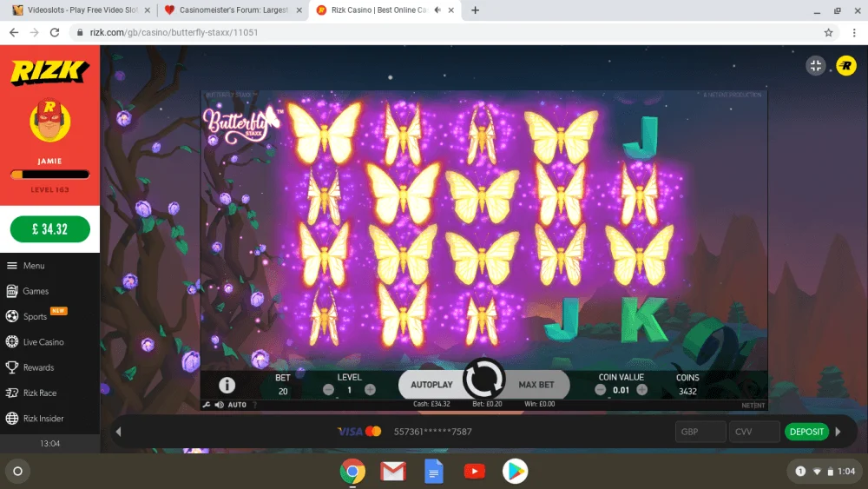The width and height of the screenshot is (868, 489).
Task: Click the green £34.32 balance button
Action: coord(49,229)
